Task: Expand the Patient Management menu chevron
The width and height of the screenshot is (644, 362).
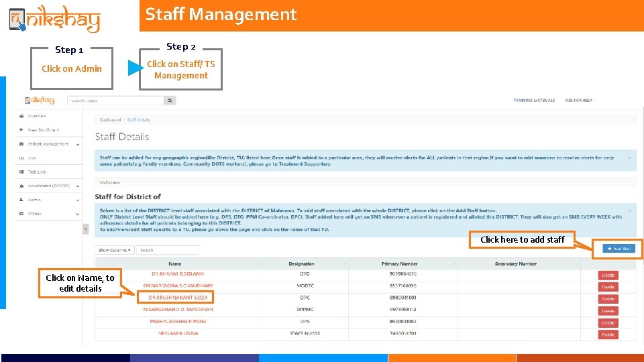Action: click(78, 145)
